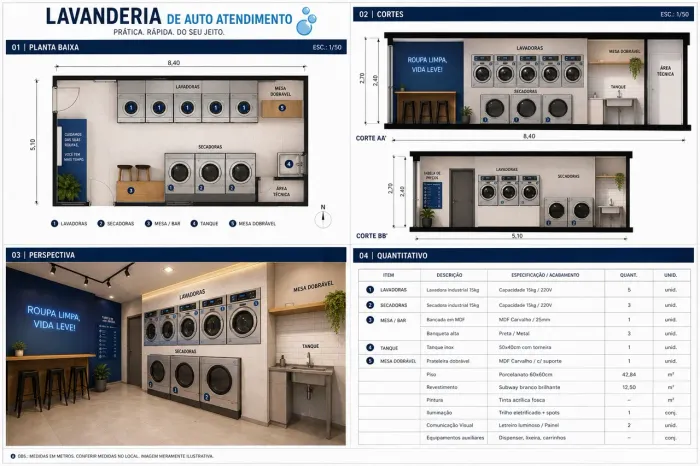Click the Corte AA' section label
Screen dimensions: 700x466
tap(371, 138)
